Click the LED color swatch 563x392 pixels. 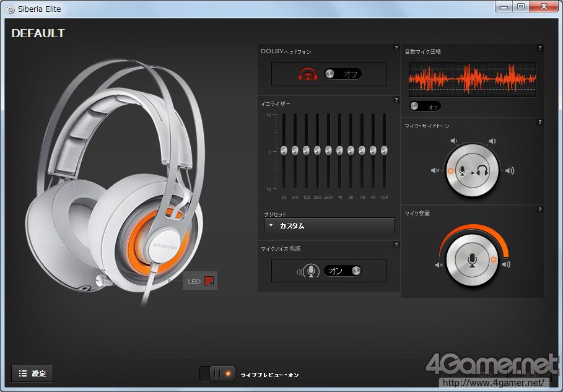pos(209,281)
